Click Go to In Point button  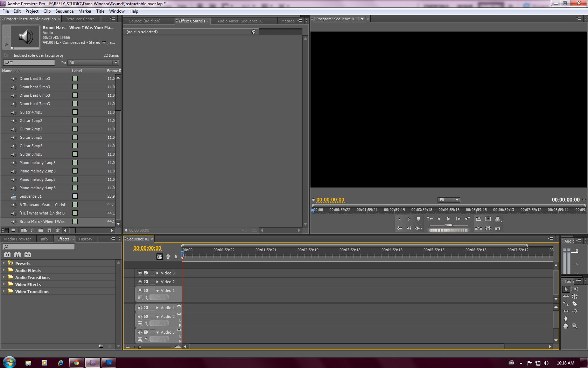tap(400, 229)
